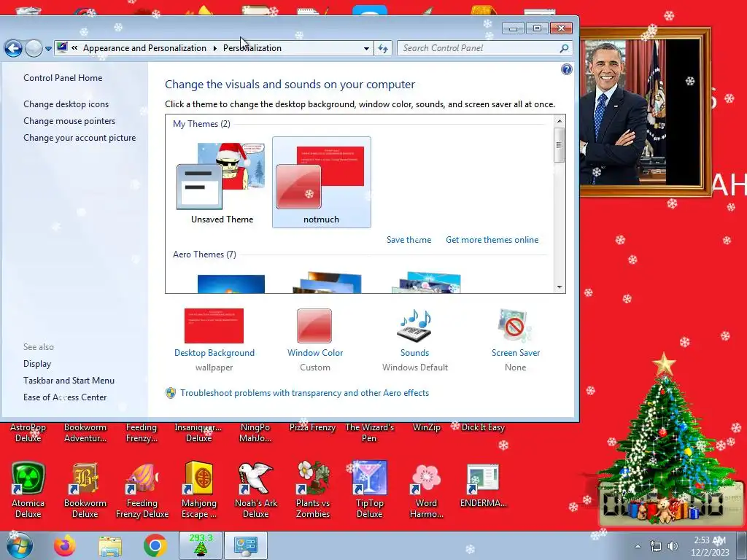Open the blue Help question-mark icon
This screenshot has width=747, height=560.
(566, 69)
